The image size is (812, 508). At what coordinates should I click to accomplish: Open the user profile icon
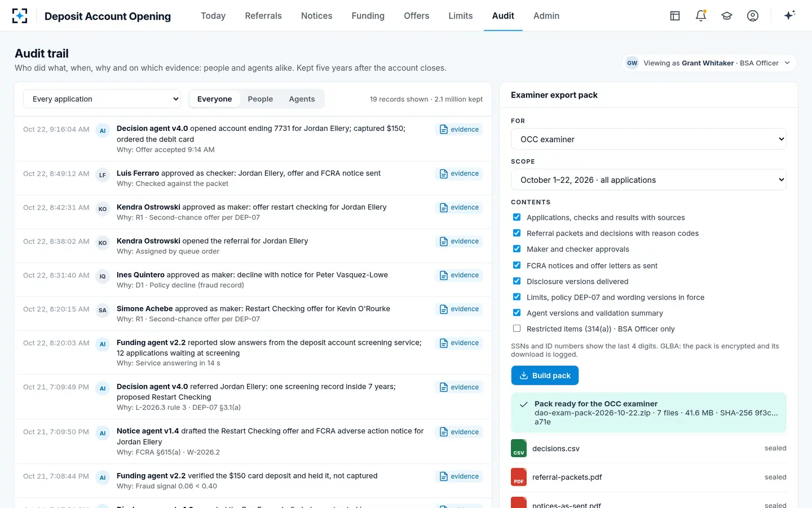753,16
